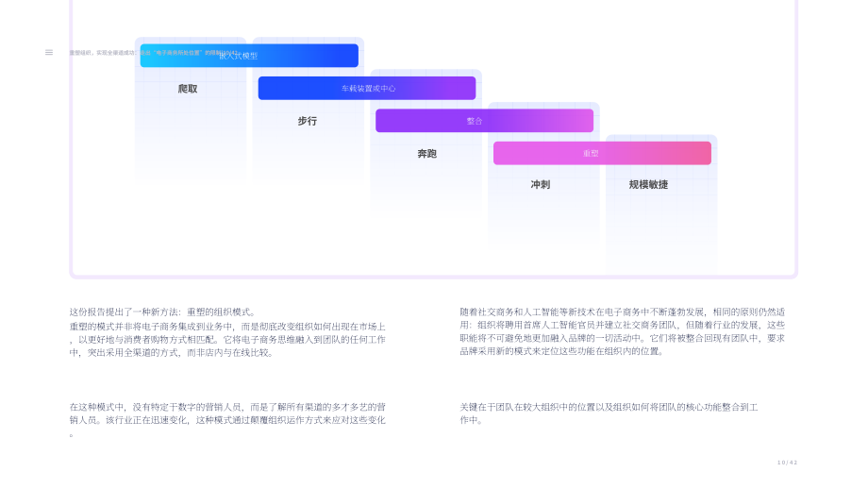Screen dimensions: 868x489
Task: Click the purple 整合 bar
Action: tap(484, 121)
